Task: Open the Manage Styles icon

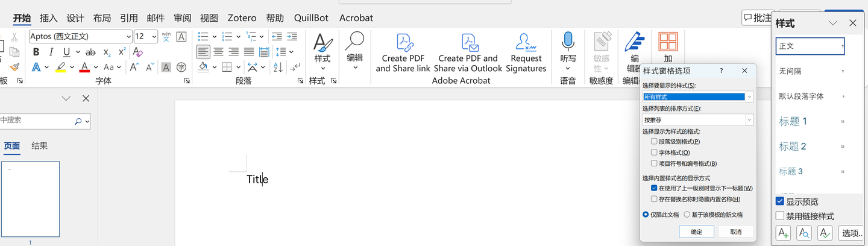Action: 825,233
